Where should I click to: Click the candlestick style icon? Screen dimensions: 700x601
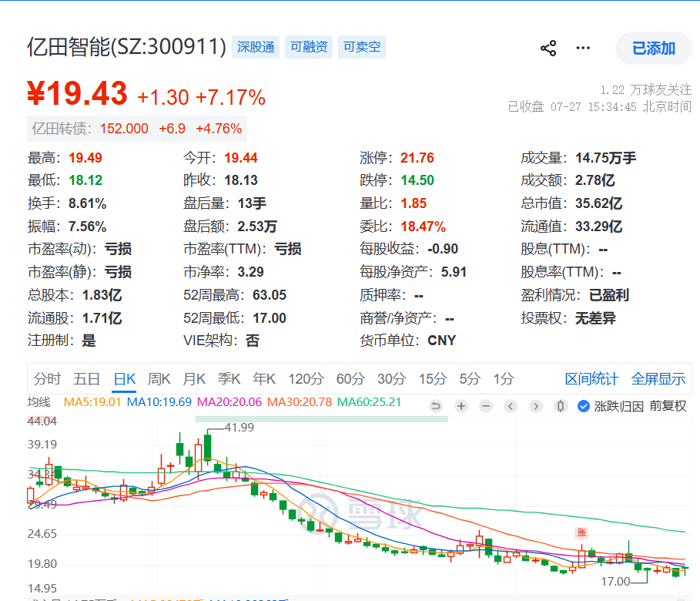561,406
